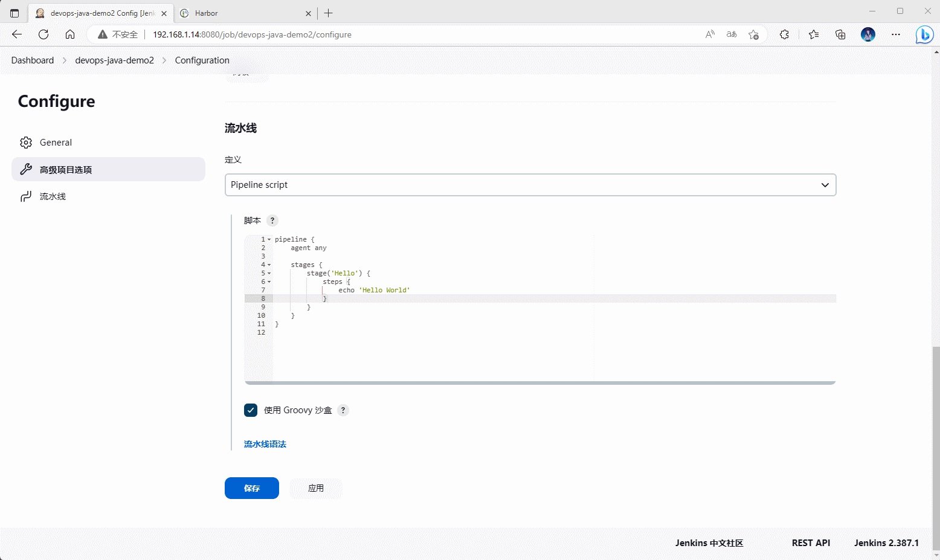This screenshot has height=560, width=940.
Task: Select the devops-java-demo2 Config tab
Action: (101, 13)
